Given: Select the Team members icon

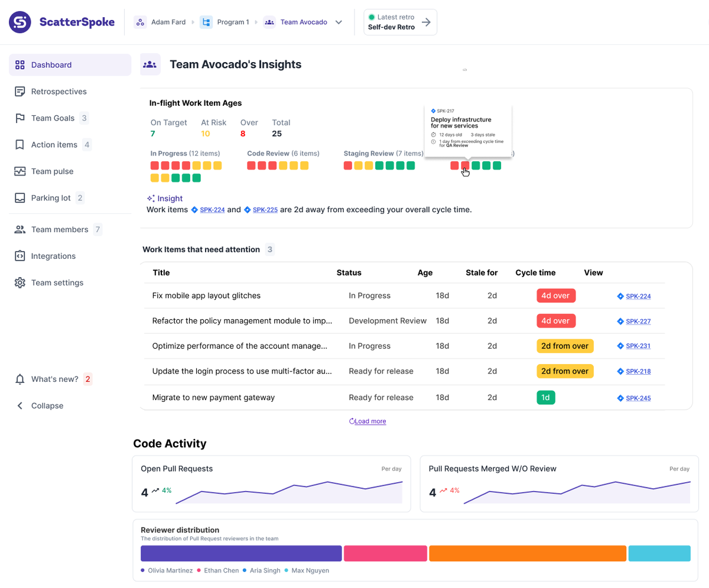Looking at the screenshot, I should (19, 229).
